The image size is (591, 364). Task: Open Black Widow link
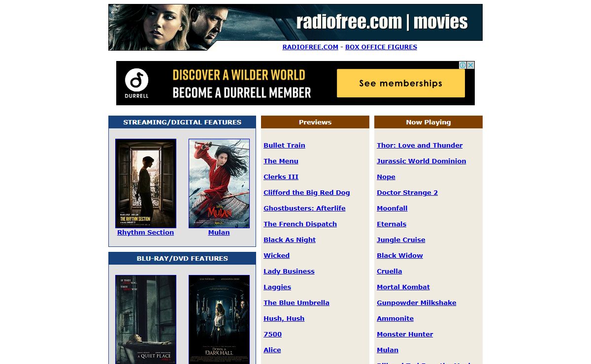(400, 255)
